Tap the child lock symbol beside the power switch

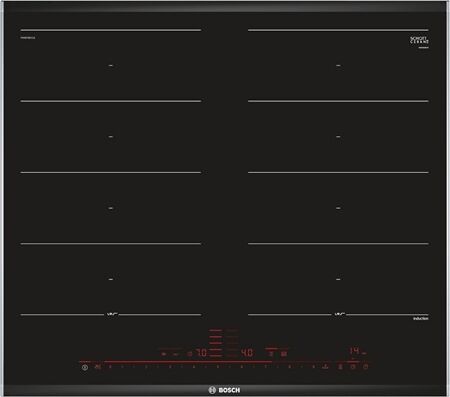tap(97, 367)
